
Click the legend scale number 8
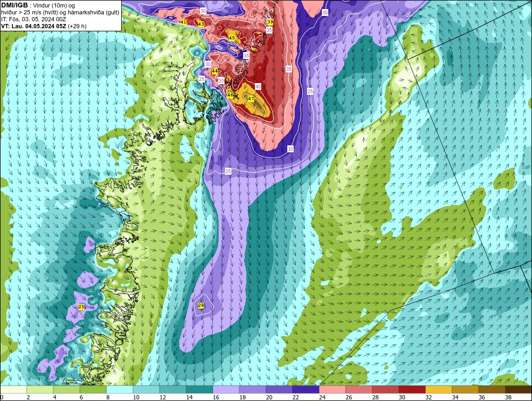coord(108,397)
